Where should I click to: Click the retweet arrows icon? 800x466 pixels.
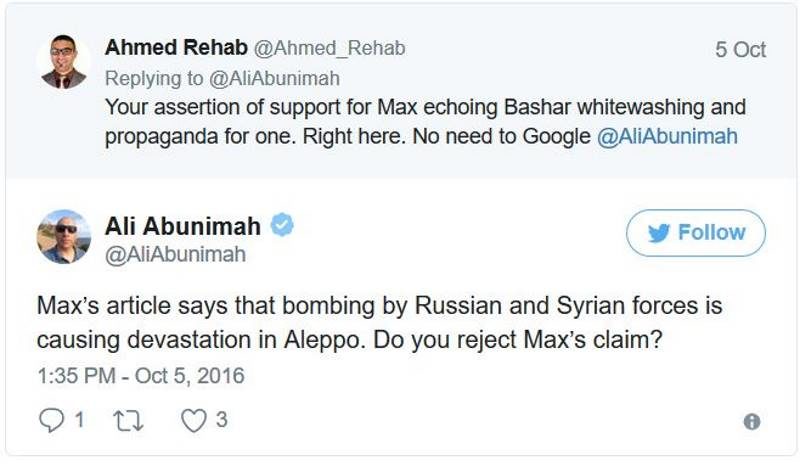[x=128, y=421]
